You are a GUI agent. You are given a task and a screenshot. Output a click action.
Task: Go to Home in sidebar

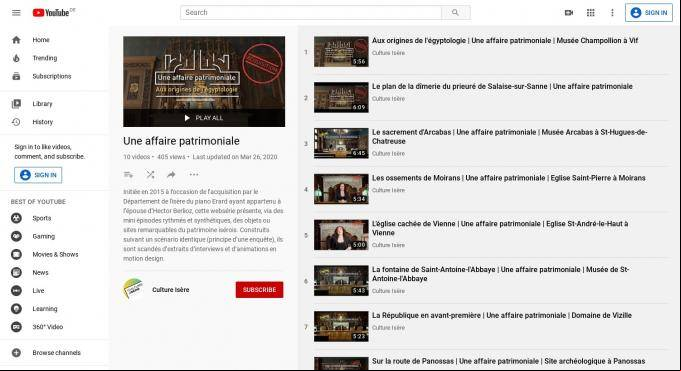pyautogui.click(x=41, y=40)
